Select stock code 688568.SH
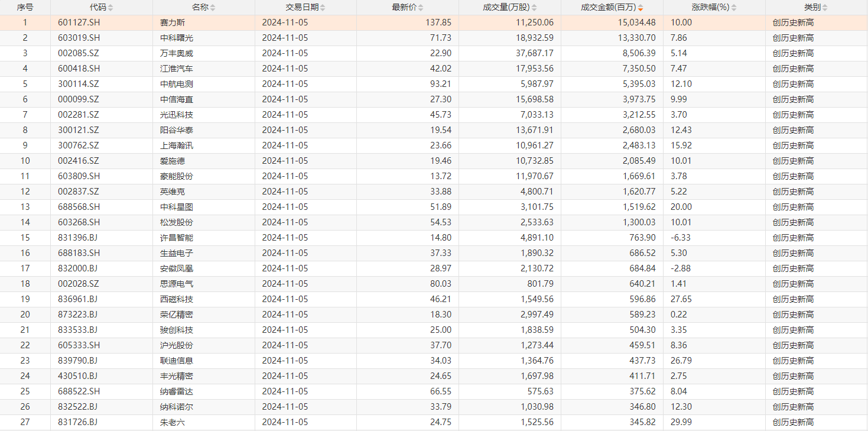The image size is (868, 431). point(79,207)
